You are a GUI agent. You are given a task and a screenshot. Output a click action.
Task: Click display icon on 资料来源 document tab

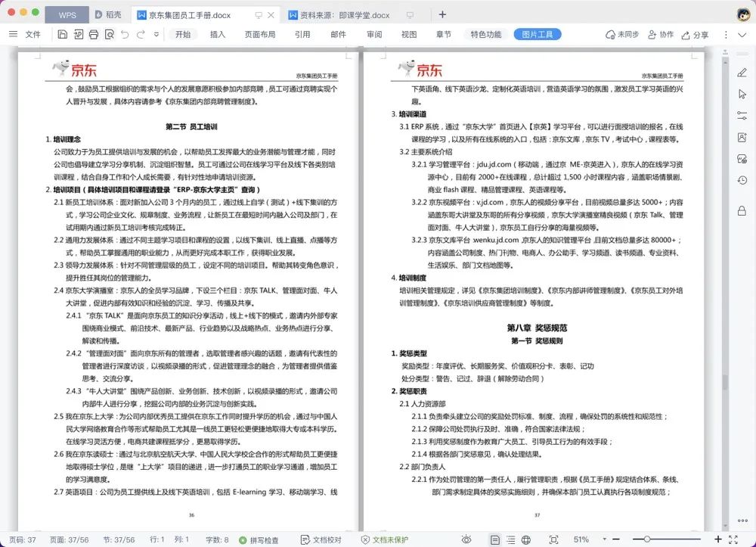click(x=410, y=15)
